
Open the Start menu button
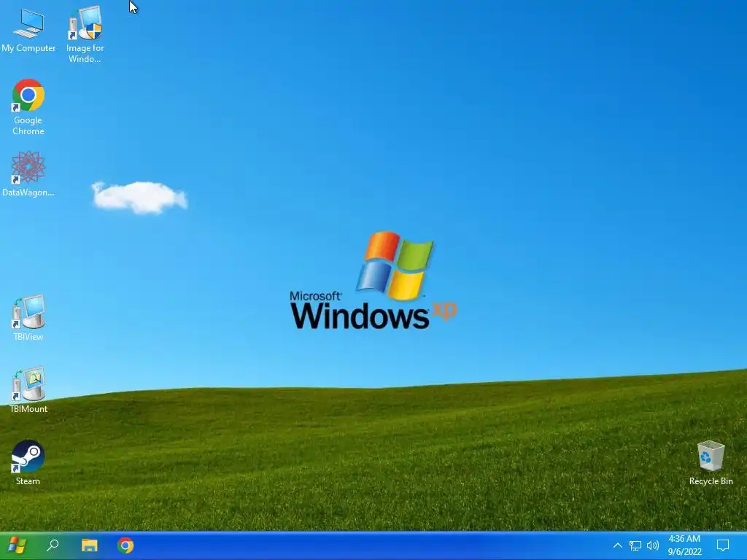point(18,545)
